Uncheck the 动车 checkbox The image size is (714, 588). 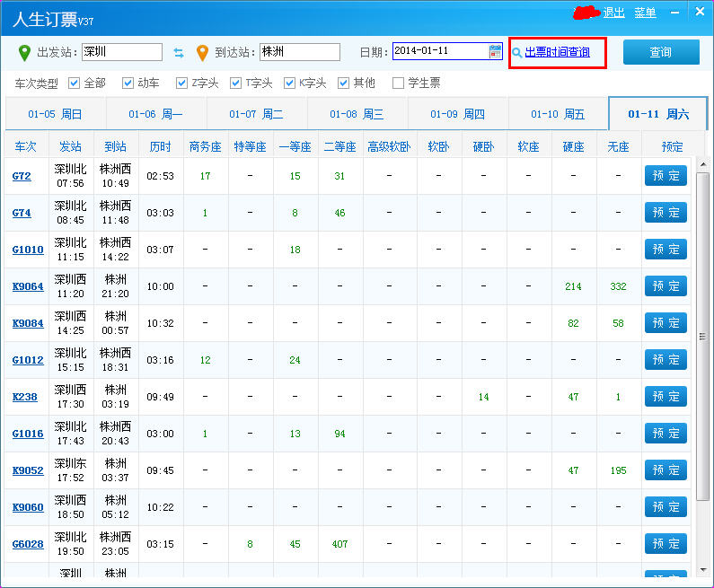(x=128, y=83)
